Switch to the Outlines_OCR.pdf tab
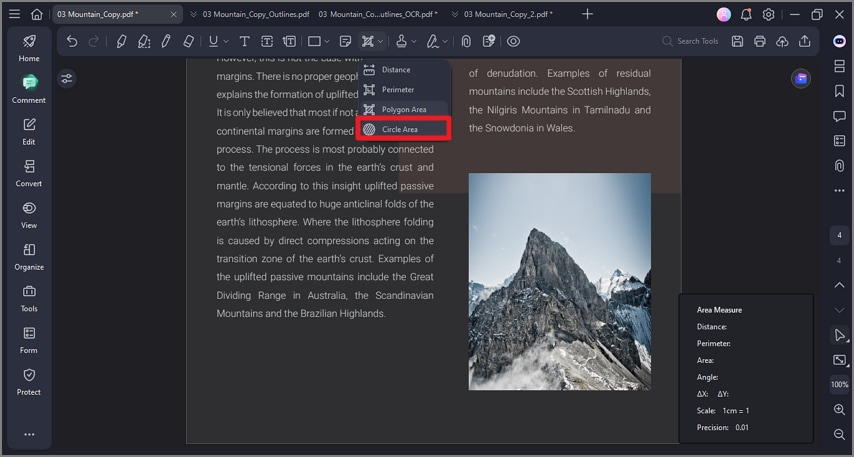Screen dimensions: 854x457 pos(377,14)
